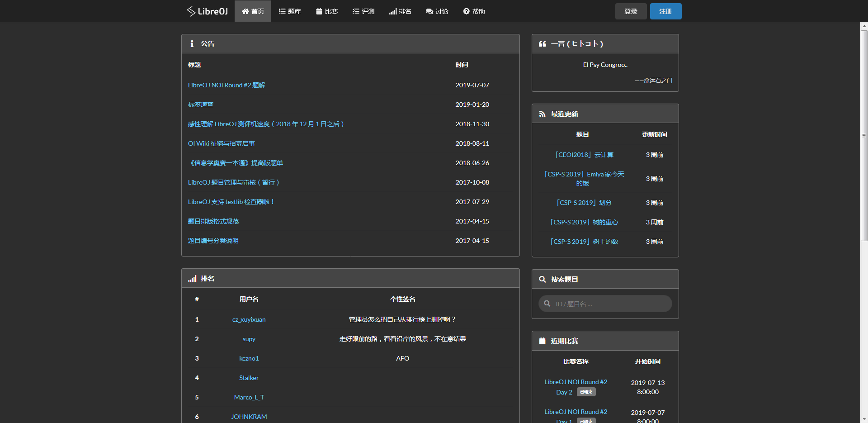868x423 pixels.
Task: Open the discussion page 讨论
Action: pos(437,11)
